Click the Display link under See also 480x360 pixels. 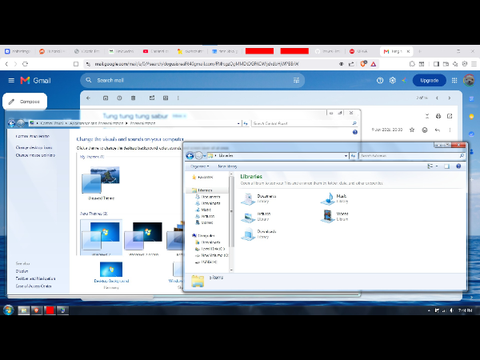tap(22, 271)
